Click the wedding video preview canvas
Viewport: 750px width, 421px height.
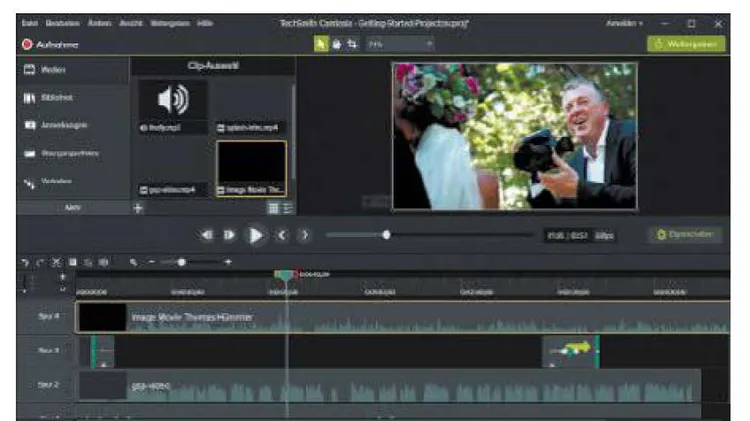(515, 136)
